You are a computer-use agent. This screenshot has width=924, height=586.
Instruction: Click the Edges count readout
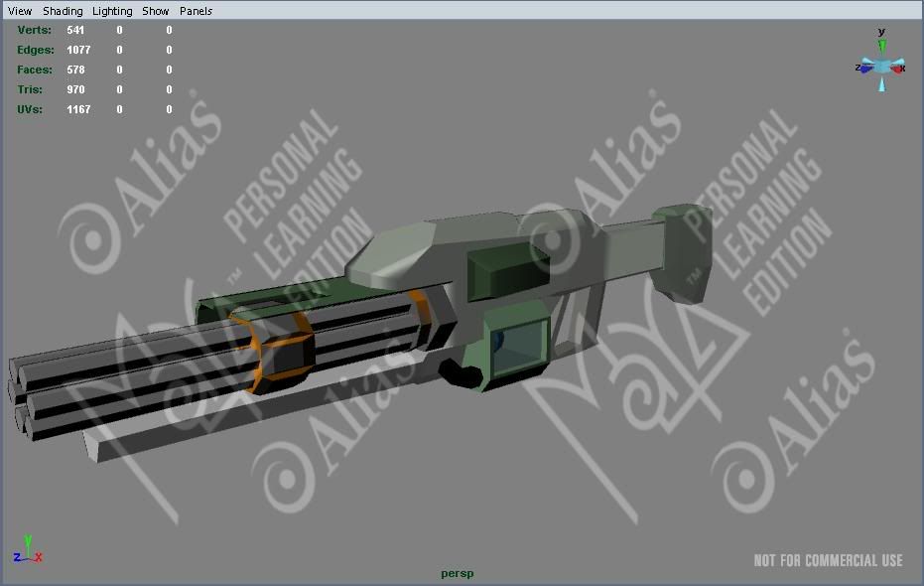click(76, 50)
